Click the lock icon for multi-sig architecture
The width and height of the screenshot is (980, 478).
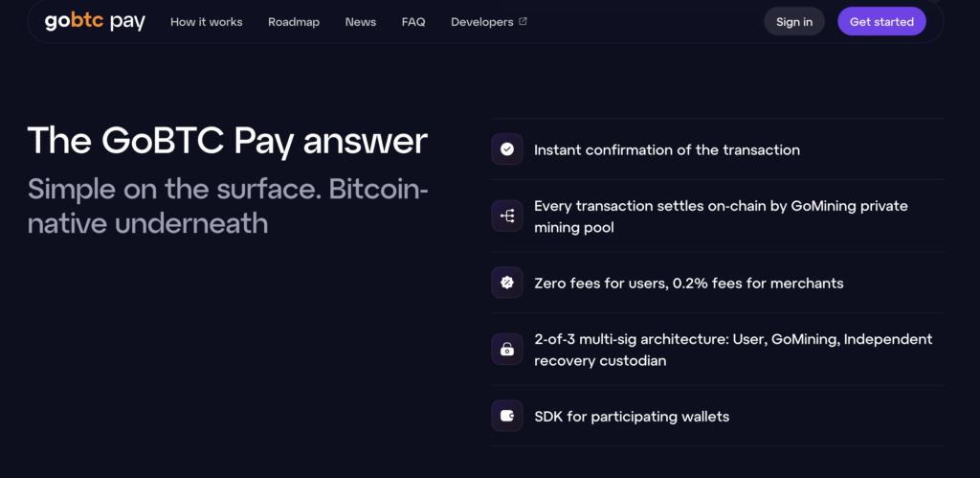click(x=507, y=349)
